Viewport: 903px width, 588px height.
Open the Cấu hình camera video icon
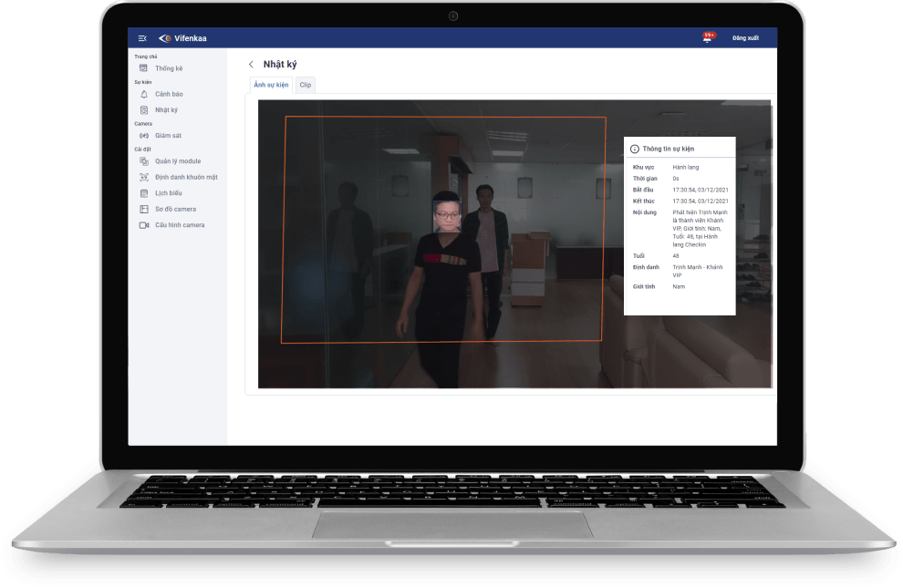click(x=143, y=225)
